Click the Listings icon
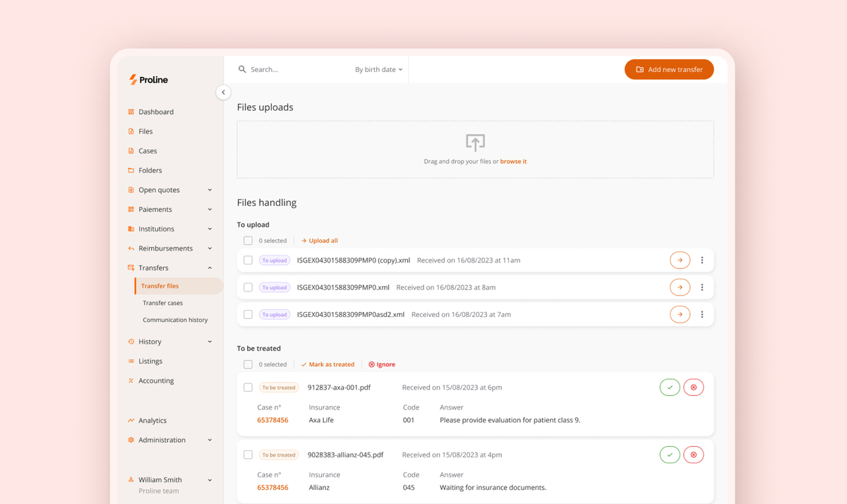This screenshot has width=847, height=504. click(131, 361)
